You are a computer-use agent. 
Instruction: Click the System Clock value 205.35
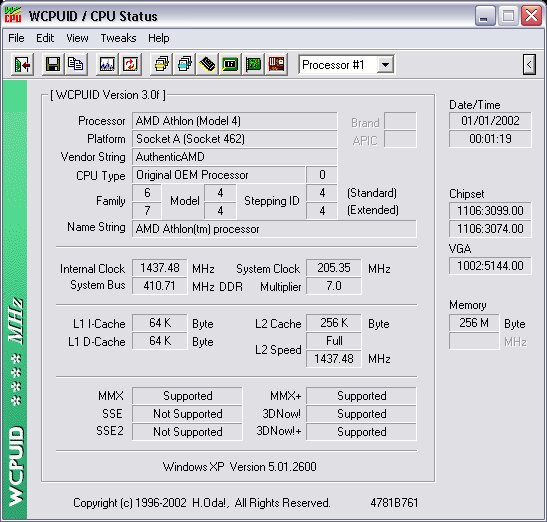tap(334, 268)
